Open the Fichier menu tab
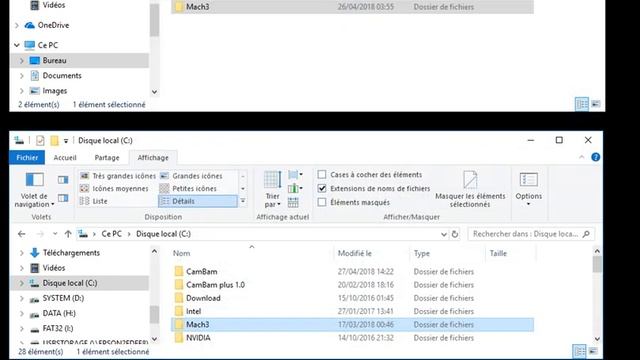 27,158
